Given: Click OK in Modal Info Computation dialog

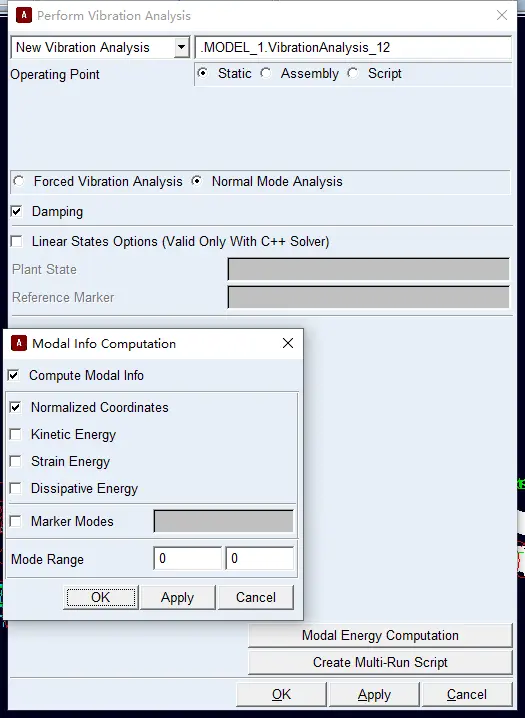Looking at the screenshot, I should click(101, 597).
